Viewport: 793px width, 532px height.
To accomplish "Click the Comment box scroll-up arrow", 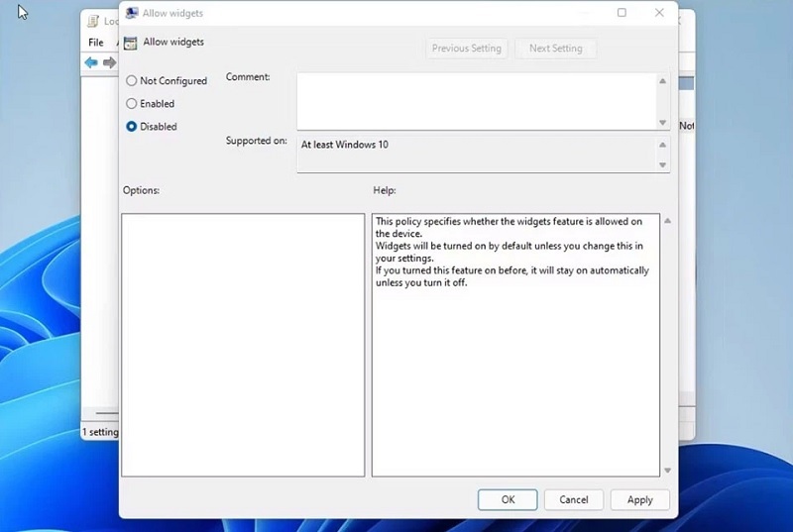I will (x=663, y=81).
